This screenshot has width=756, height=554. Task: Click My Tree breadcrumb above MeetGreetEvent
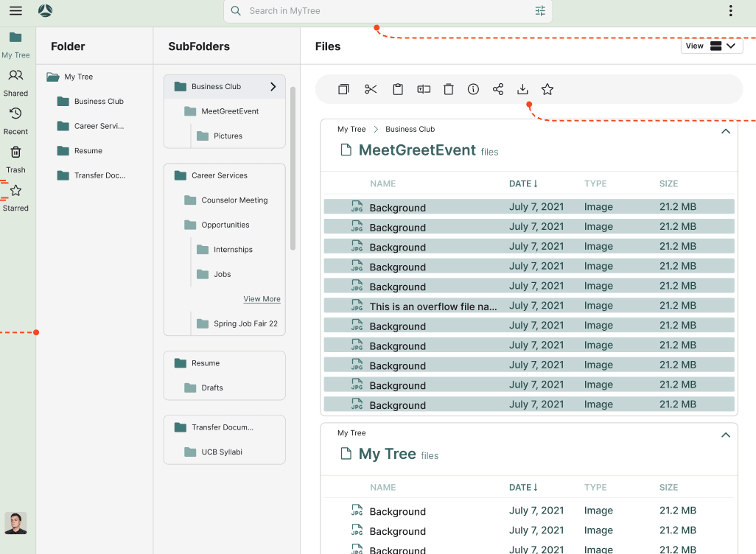pyautogui.click(x=351, y=129)
